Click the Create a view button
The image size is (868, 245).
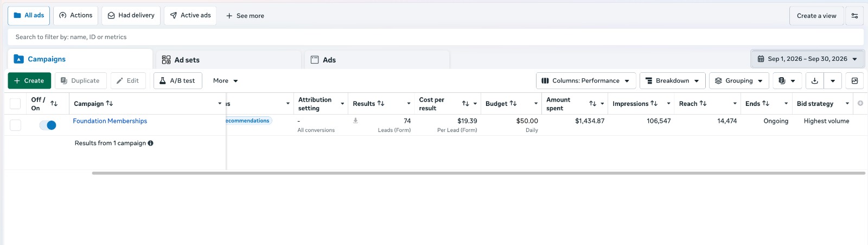click(816, 16)
